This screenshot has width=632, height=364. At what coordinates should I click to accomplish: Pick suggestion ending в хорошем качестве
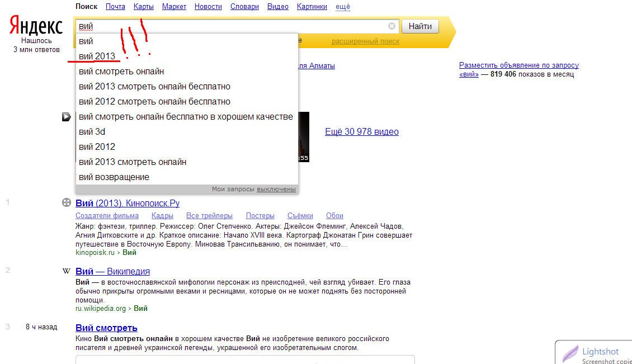point(187,116)
